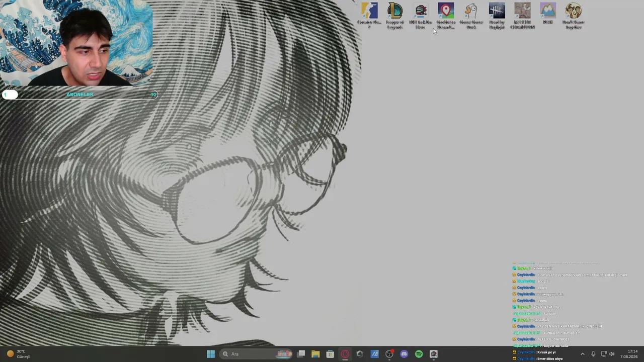Screen dimensions: 644x362
Task: Open the Windows Start menu
Action: point(211,354)
